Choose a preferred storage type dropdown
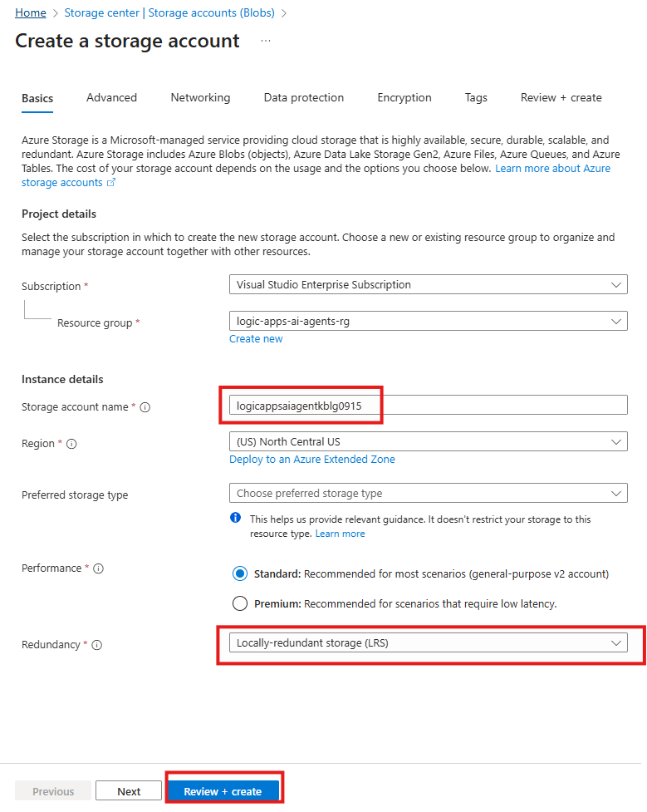The width and height of the screenshot is (647, 812). [x=428, y=494]
